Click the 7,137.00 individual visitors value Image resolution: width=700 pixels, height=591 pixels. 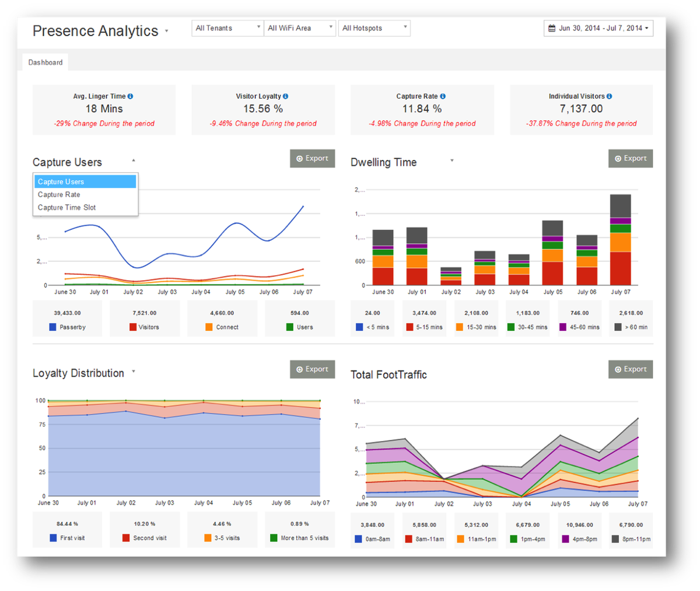(x=582, y=109)
